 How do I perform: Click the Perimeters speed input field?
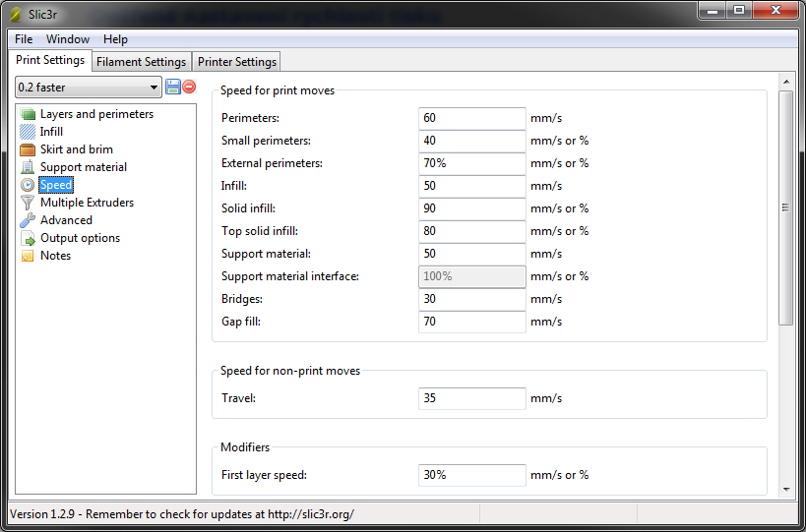(x=471, y=118)
